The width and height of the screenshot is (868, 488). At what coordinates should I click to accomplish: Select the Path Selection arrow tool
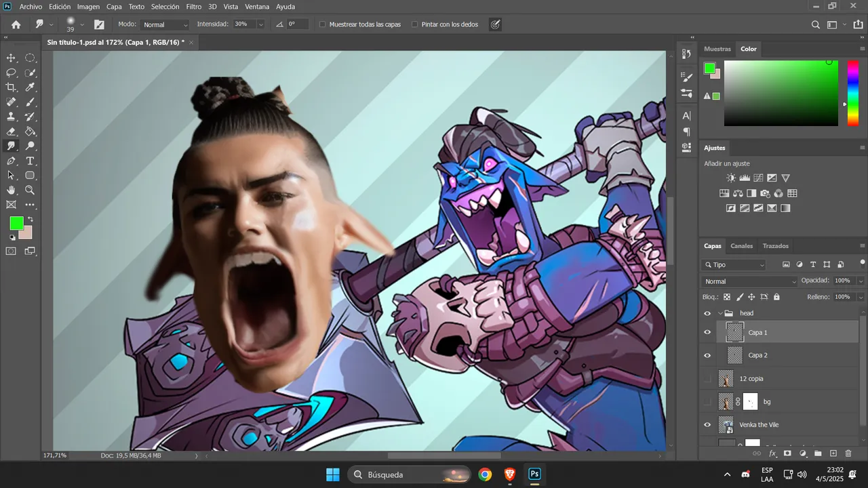pyautogui.click(x=11, y=176)
